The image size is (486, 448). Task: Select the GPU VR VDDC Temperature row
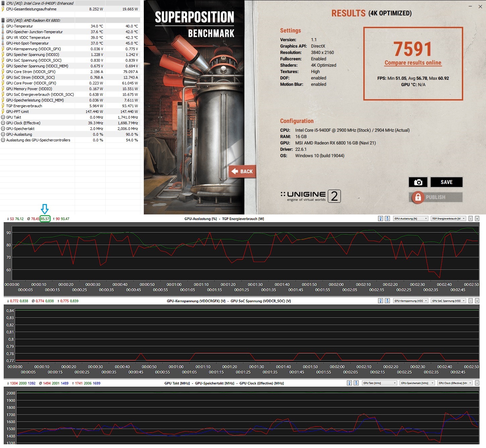(70, 37)
